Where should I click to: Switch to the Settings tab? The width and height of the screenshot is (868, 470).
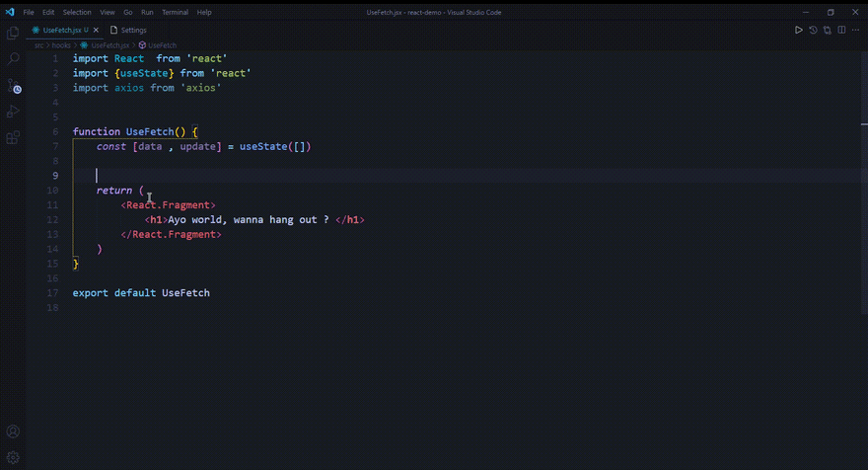point(128,30)
